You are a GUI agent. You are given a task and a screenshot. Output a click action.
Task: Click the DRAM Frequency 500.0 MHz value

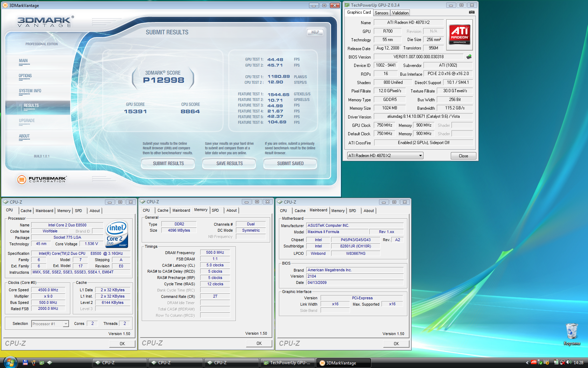[x=215, y=253]
